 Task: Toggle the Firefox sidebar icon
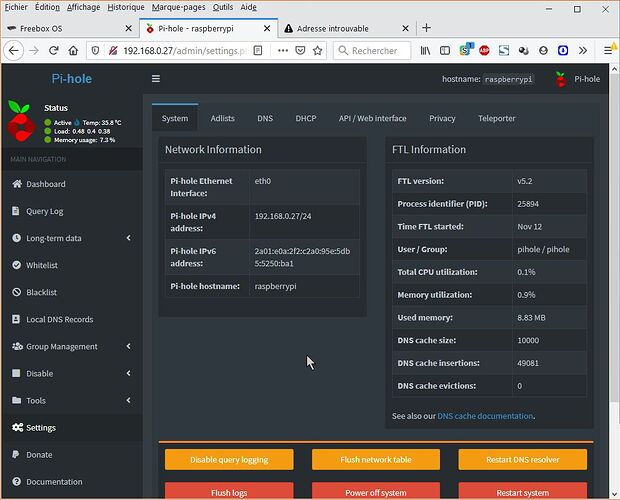click(445, 51)
